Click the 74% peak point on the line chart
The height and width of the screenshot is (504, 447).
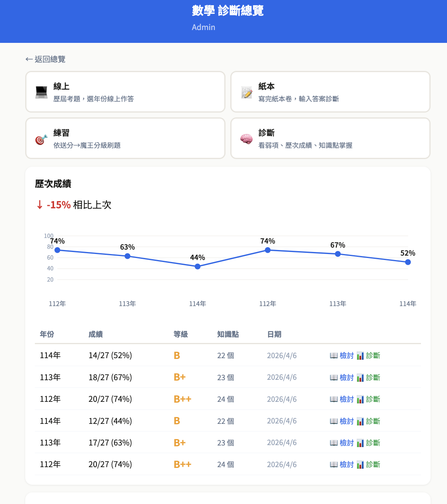tap(268, 250)
